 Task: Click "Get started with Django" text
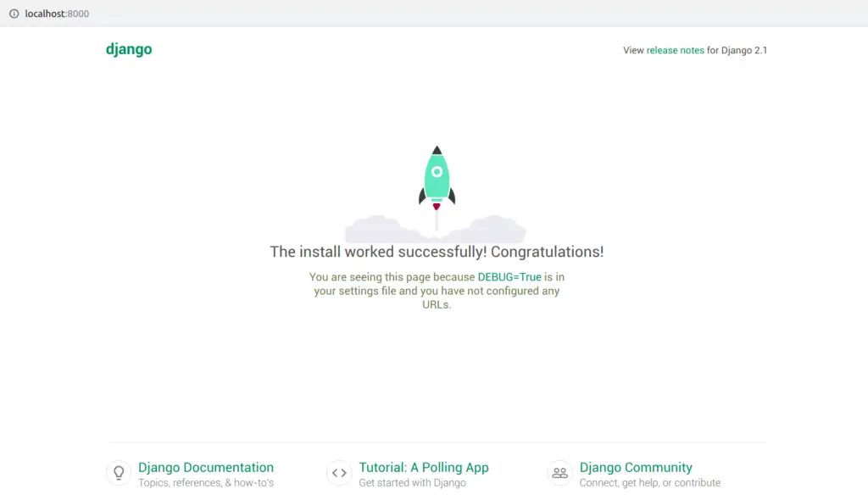pos(413,483)
